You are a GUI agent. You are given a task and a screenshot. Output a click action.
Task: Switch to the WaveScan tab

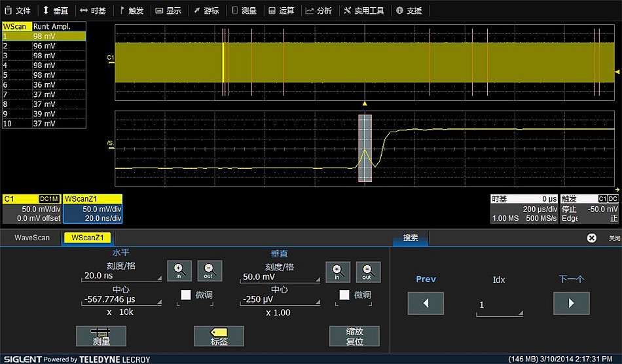click(x=32, y=238)
